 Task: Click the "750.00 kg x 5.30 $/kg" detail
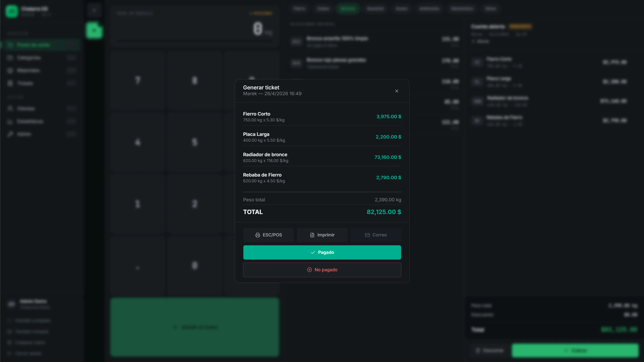263,120
